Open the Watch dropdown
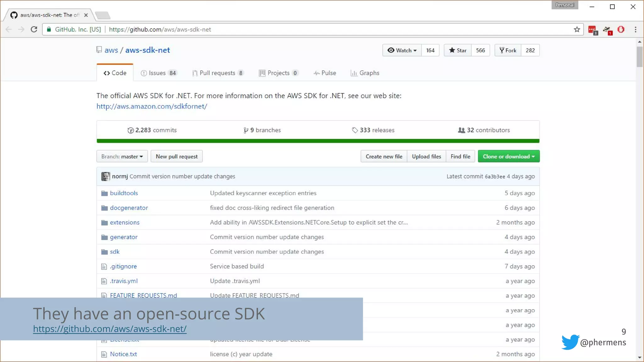 click(402, 50)
